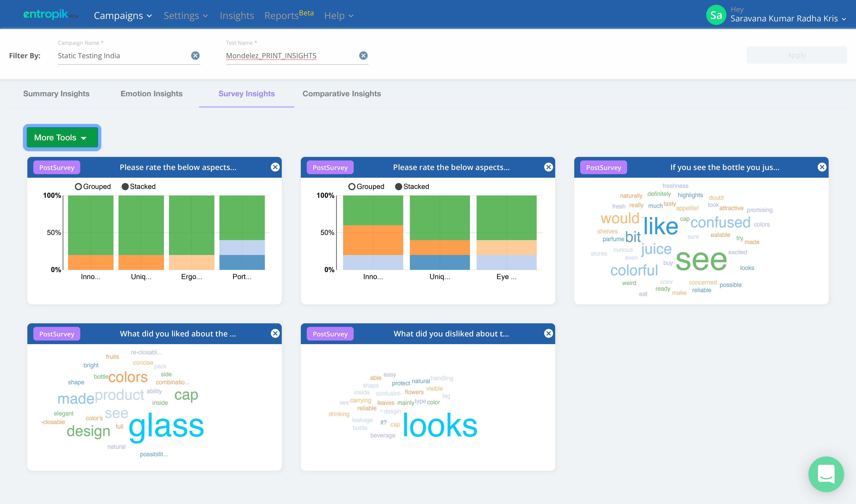
Task: Click the Apply filter button
Action: pos(797,55)
